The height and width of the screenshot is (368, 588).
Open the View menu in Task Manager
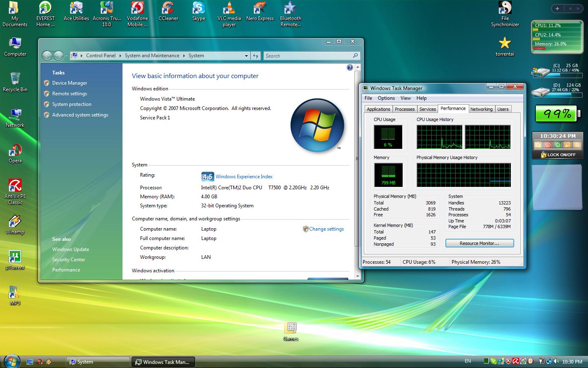click(405, 98)
